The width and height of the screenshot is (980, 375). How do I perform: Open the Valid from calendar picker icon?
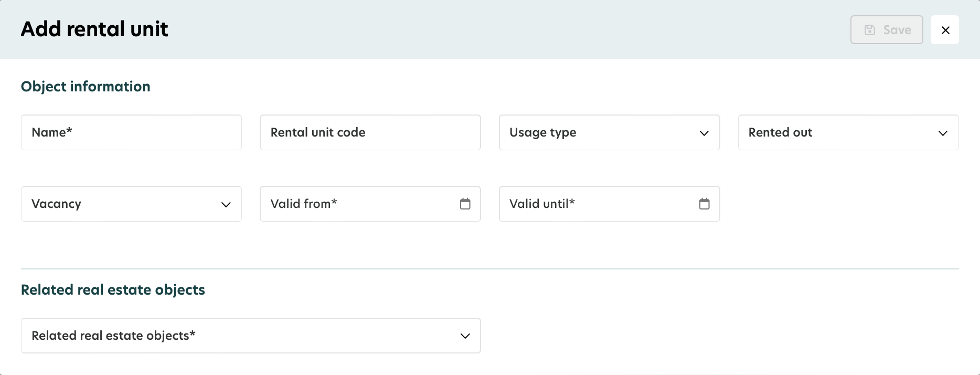[x=465, y=204]
